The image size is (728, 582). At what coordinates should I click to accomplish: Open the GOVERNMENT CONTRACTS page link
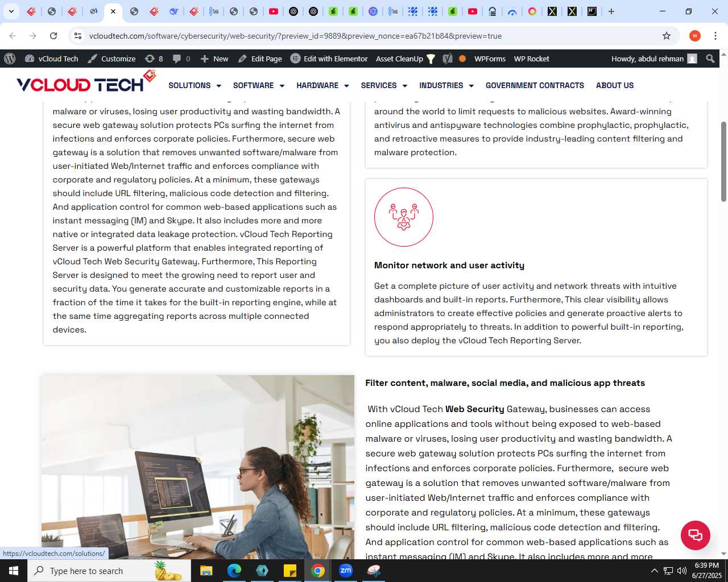(535, 85)
